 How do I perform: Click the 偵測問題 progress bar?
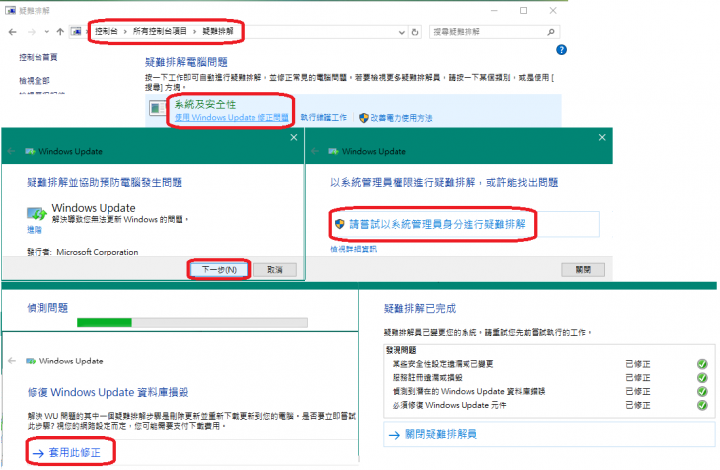pos(192,323)
